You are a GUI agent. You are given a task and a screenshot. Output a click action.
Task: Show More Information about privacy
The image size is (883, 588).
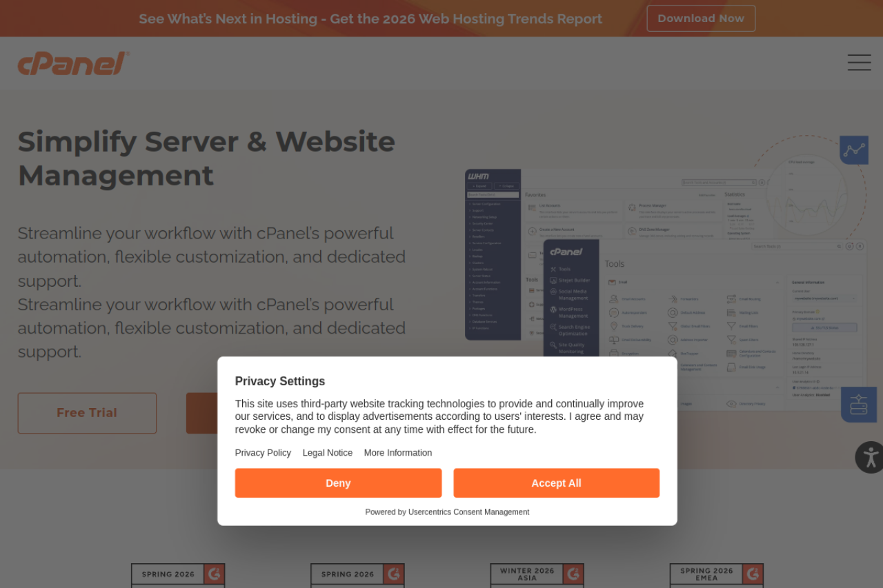[x=398, y=453]
